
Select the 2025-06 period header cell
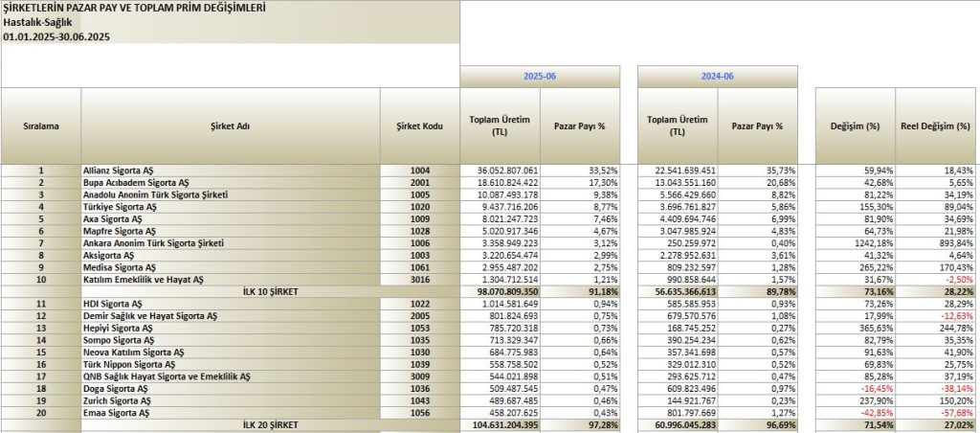(540, 77)
